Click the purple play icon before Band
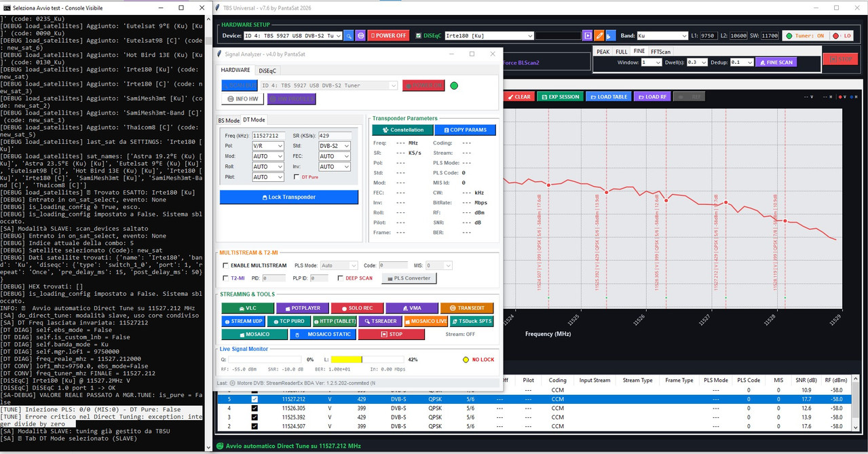This screenshot has width=868, height=454. pyautogui.click(x=587, y=35)
